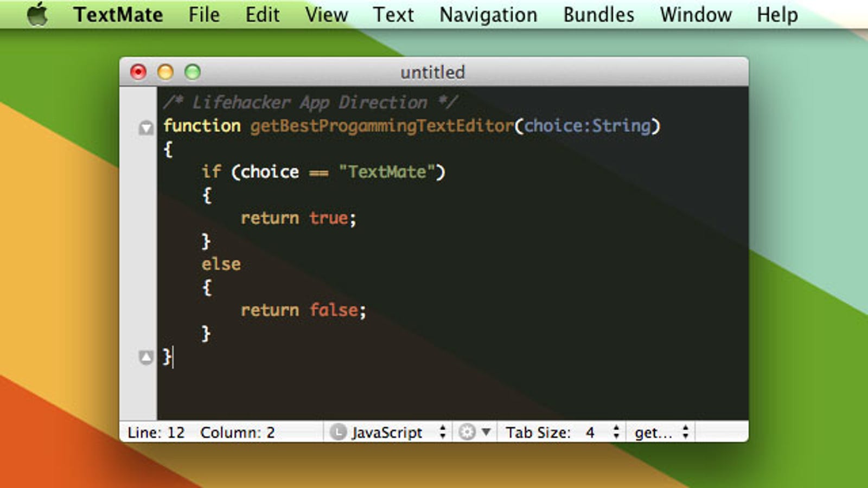Click the choice:String parameter
The image size is (868, 488).
(587, 126)
